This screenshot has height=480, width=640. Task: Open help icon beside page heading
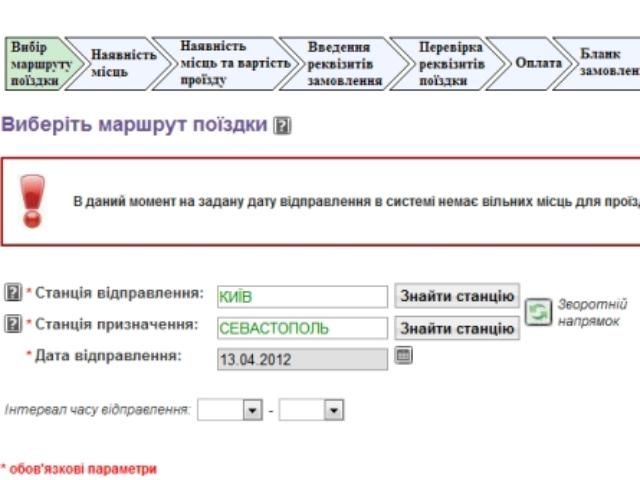[282, 125]
